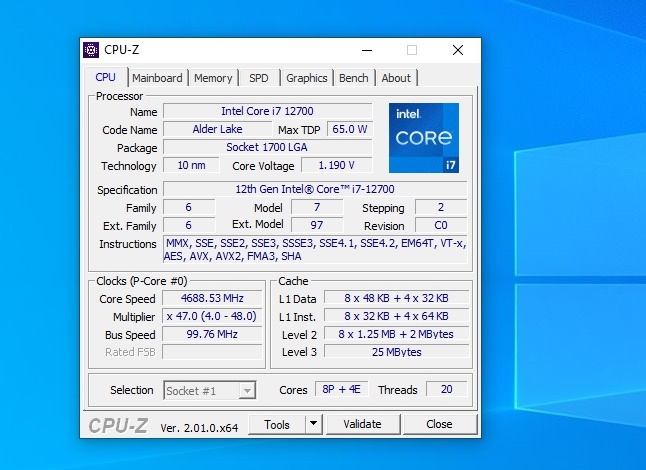This screenshot has width=646, height=470.
Task: Open the Graphics tab
Action: (x=307, y=78)
